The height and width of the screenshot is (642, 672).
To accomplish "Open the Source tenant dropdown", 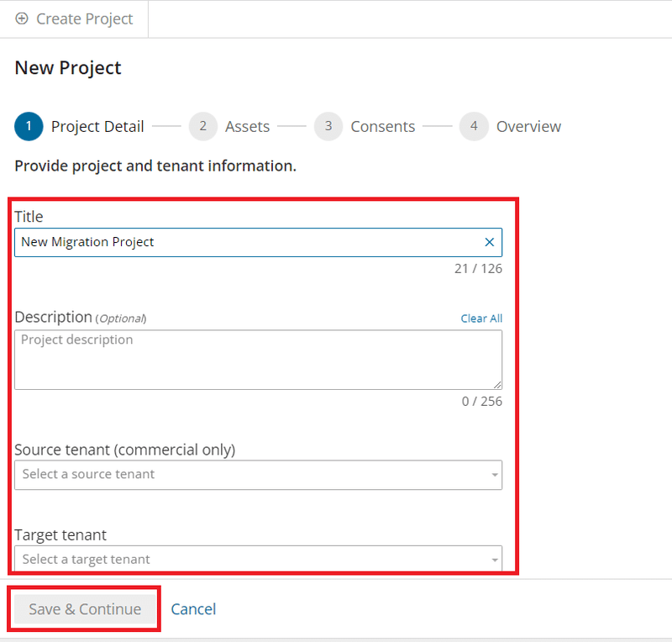I will point(252,475).
